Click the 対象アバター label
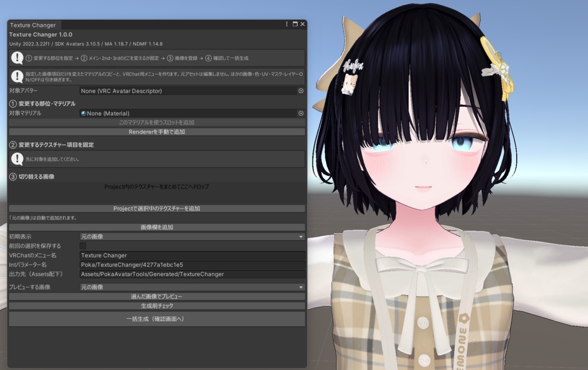 pyautogui.click(x=23, y=90)
